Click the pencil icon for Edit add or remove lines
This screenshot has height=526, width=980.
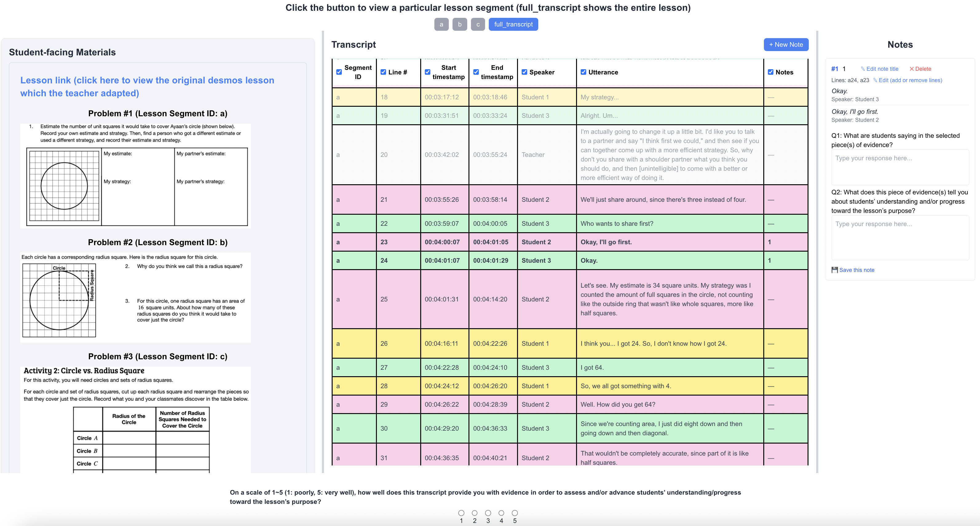[875, 80]
